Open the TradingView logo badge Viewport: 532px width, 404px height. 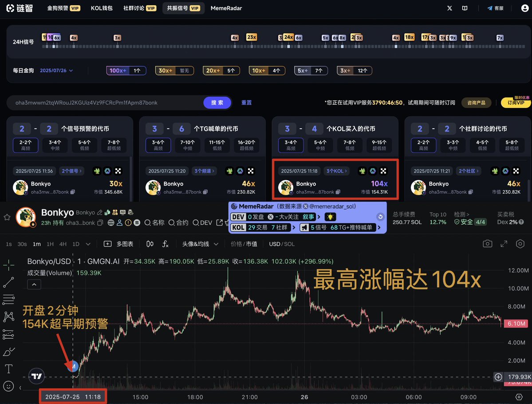(x=36, y=376)
